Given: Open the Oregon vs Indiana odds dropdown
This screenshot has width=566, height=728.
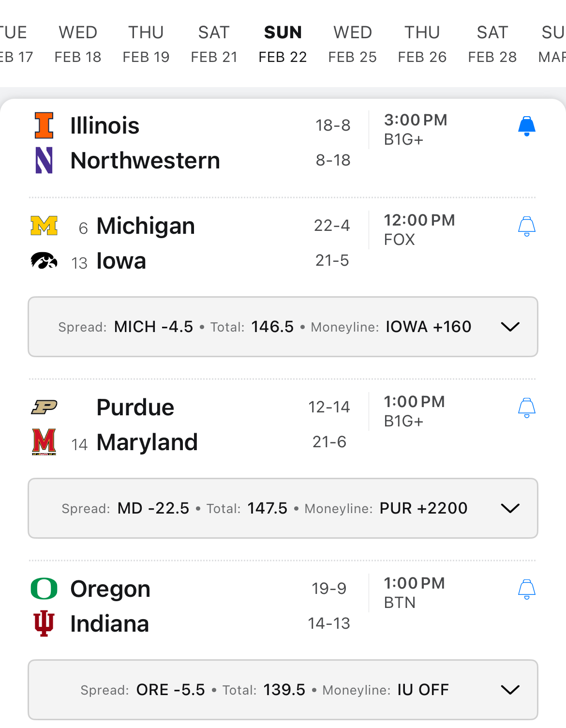Looking at the screenshot, I should click(x=510, y=690).
